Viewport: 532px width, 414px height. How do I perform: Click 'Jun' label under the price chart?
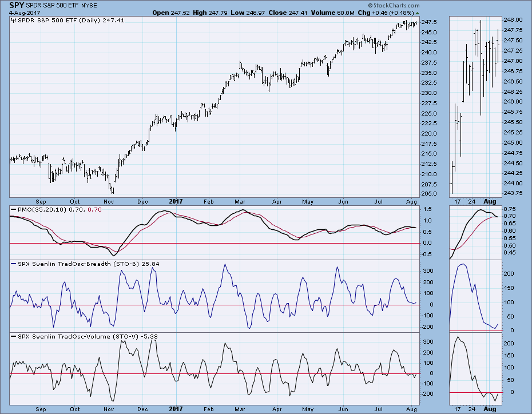[343, 201]
